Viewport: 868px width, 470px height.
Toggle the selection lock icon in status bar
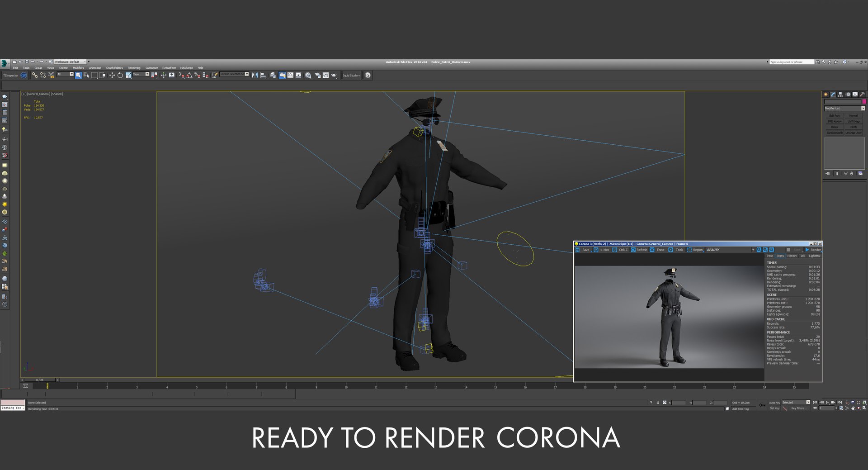click(658, 403)
